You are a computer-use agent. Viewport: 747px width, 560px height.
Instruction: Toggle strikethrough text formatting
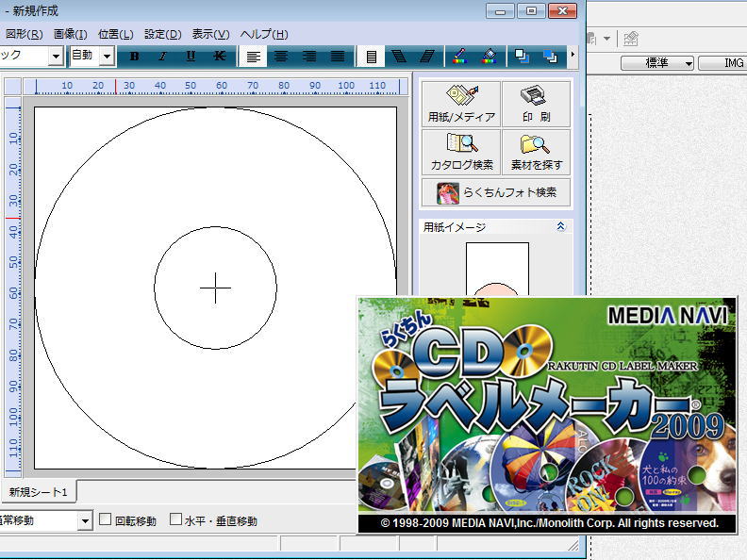(x=219, y=57)
